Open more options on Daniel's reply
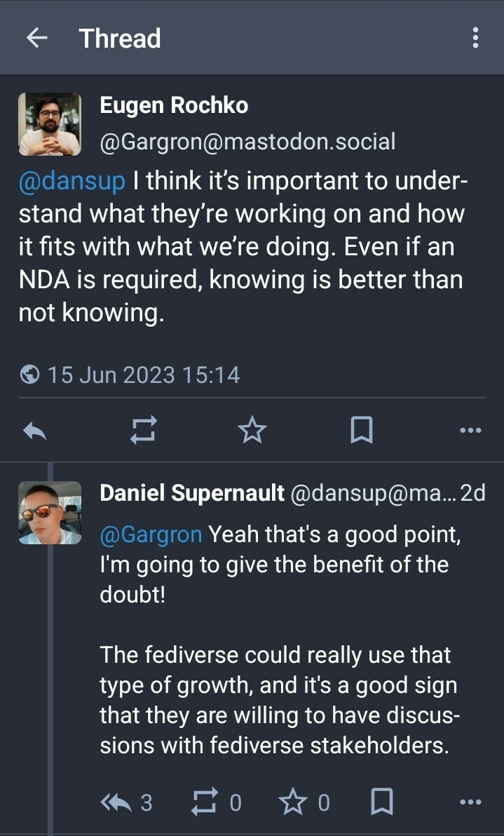Image resolution: width=504 pixels, height=836 pixels. click(x=470, y=801)
